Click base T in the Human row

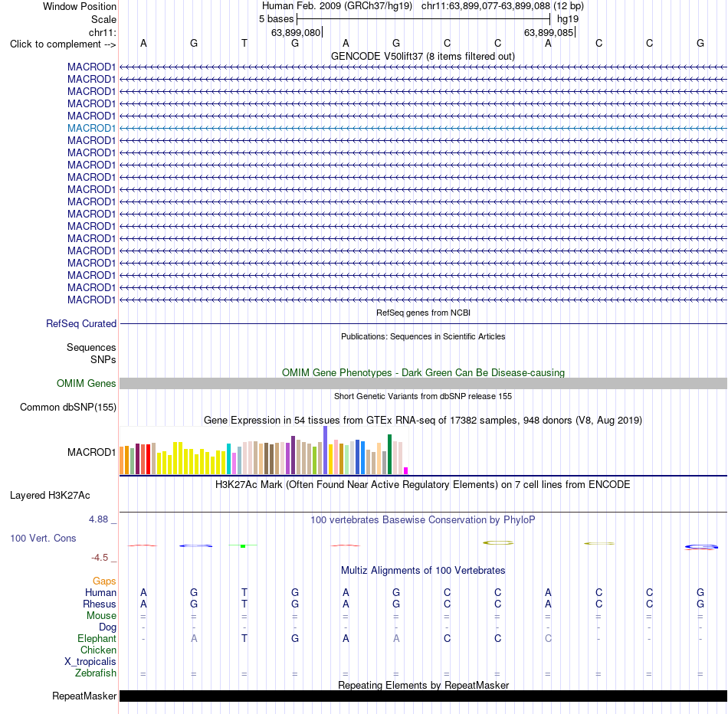(x=244, y=592)
